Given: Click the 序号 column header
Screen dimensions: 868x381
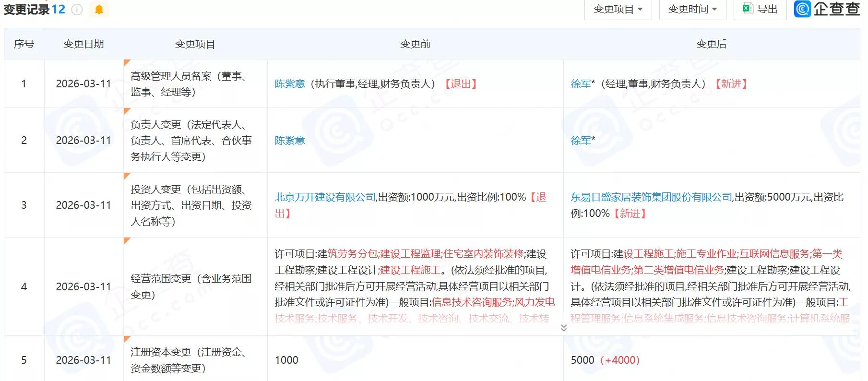Looking at the screenshot, I should pos(24,44).
